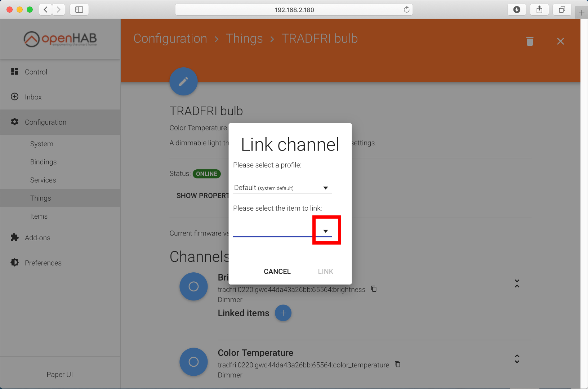The width and height of the screenshot is (588, 389).
Task: Open Inbox in the sidebar
Action: pyautogui.click(x=60, y=97)
